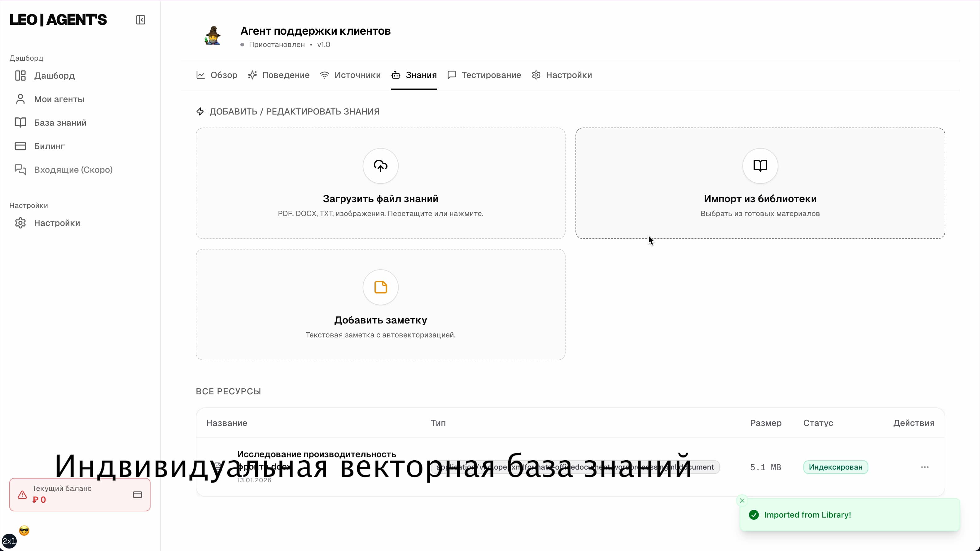Open the Исследование производительность resource

click(316, 454)
